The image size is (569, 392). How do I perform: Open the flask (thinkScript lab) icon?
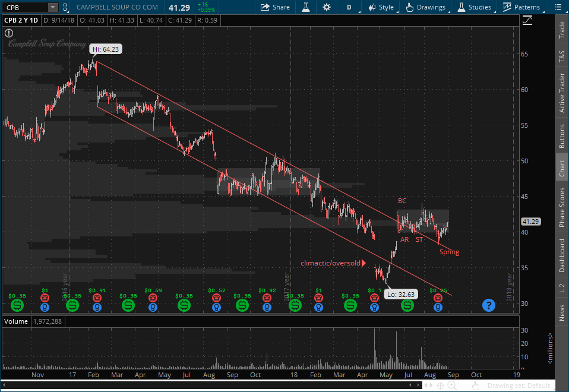tap(305, 7)
